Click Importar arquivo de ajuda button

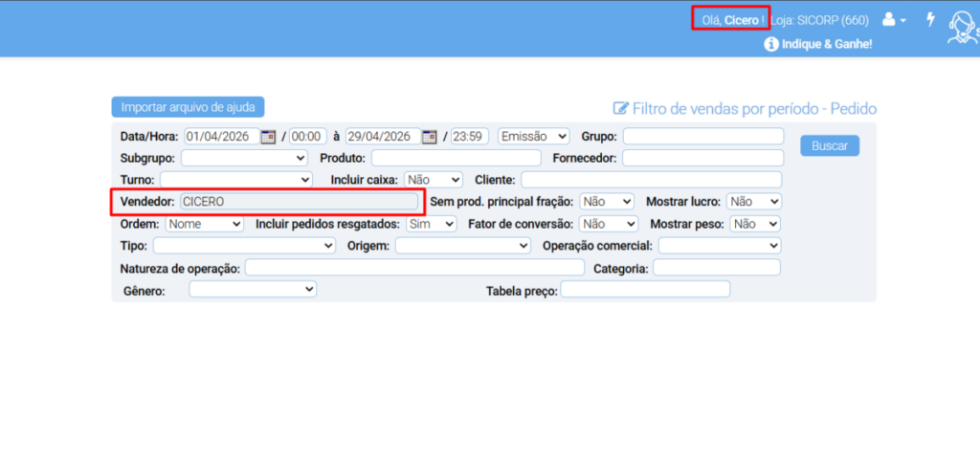coord(189,107)
